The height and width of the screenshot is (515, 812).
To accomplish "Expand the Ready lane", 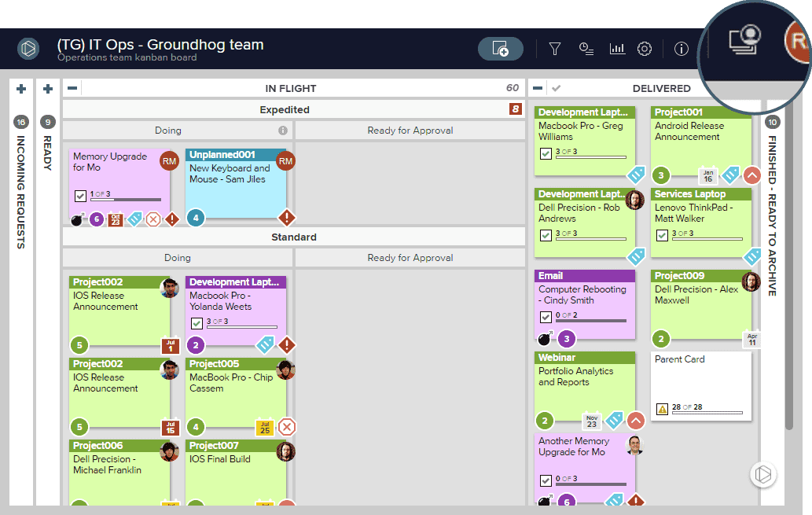I will (x=48, y=89).
